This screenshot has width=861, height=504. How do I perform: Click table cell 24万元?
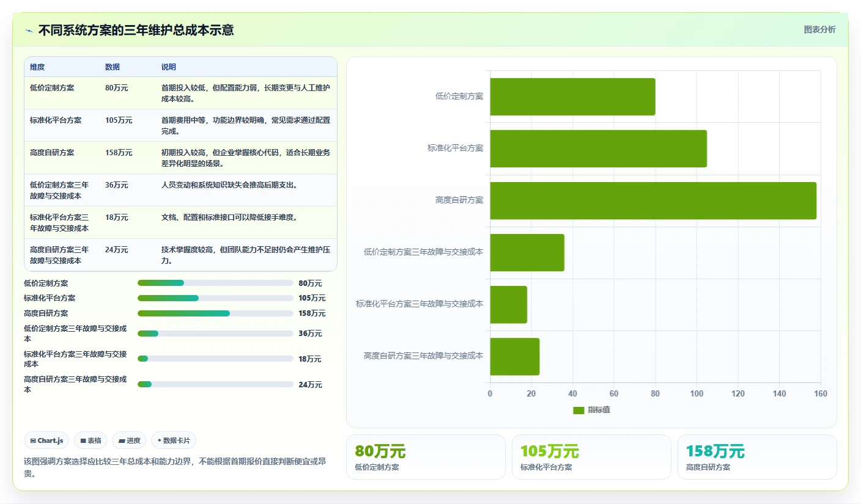tap(117, 250)
